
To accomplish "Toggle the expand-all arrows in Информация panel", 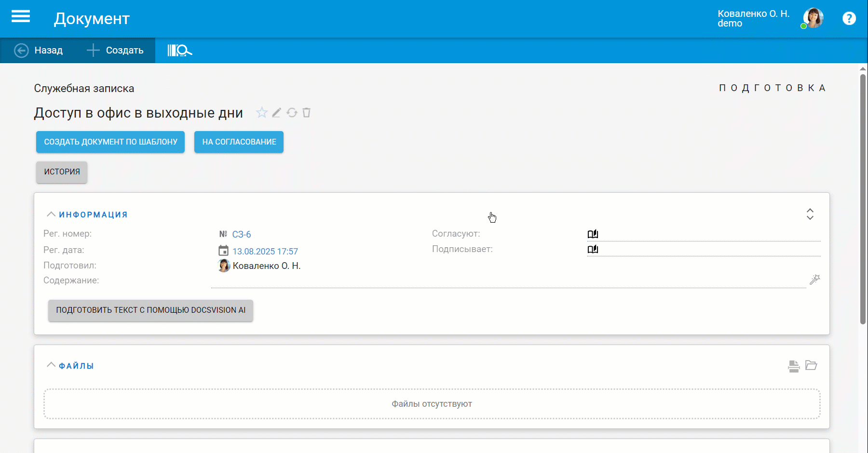I will [x=810, y=214].
